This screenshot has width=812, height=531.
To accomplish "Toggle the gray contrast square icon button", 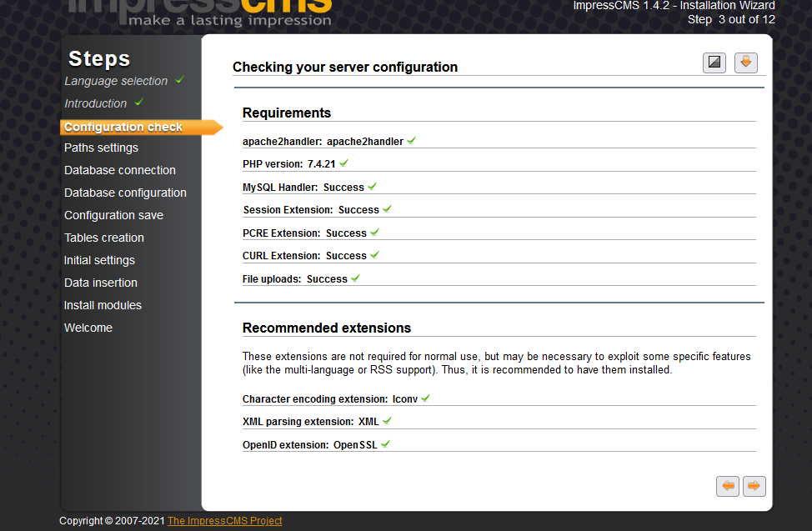I will 714,63.
